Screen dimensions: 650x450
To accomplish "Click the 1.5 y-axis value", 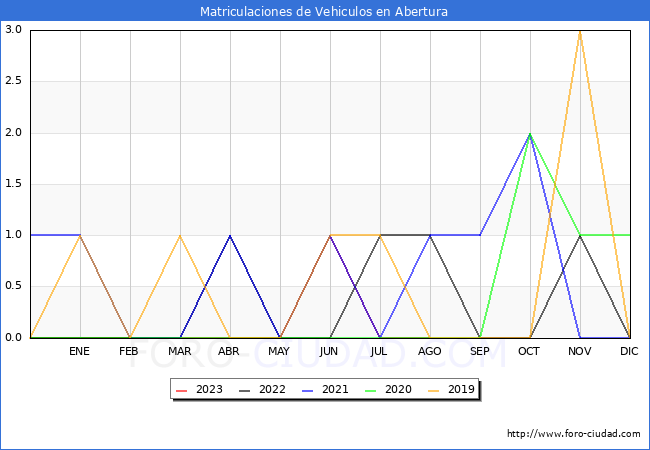I will click(13, 184).
